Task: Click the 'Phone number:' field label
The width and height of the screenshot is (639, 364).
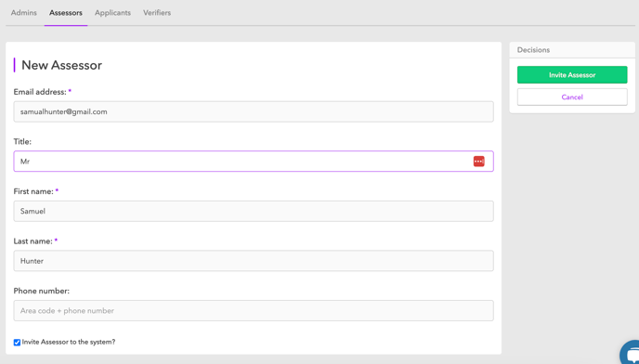Action: tap(42, 291)
